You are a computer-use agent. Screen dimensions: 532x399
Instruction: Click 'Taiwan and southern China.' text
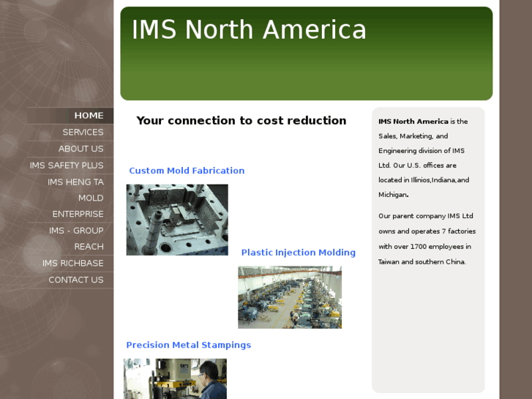pyautogui.click(x=422, y=262)
